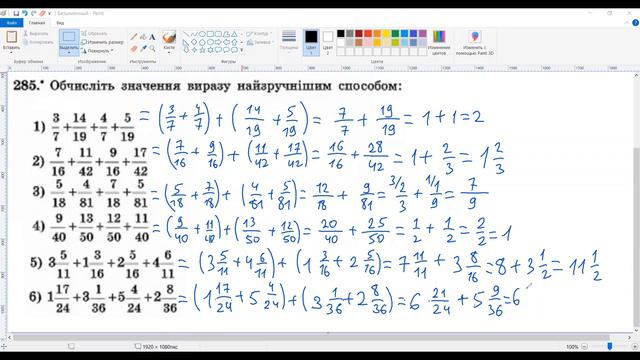Click the Изменить размер (Resize) button

(x=102, y=42)
